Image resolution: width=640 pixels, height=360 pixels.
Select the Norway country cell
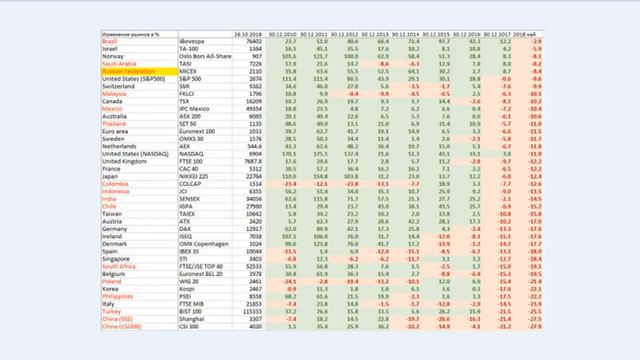140,56
